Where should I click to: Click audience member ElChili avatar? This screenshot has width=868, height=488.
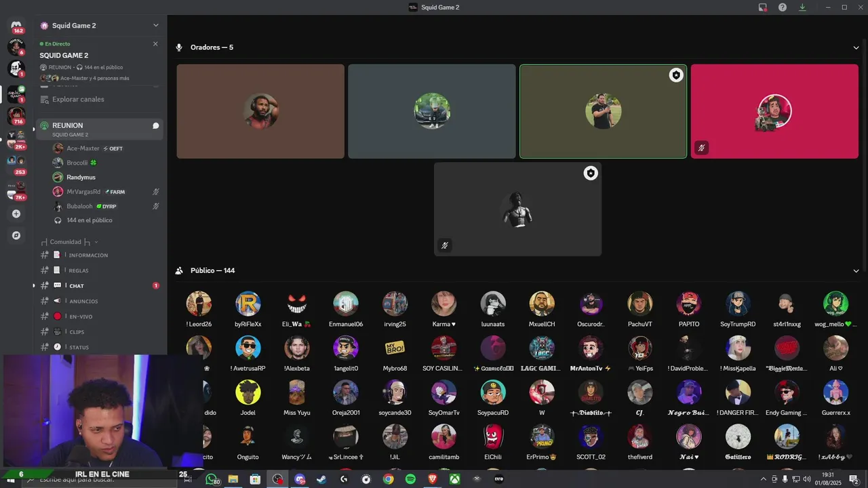pos(493,436)
